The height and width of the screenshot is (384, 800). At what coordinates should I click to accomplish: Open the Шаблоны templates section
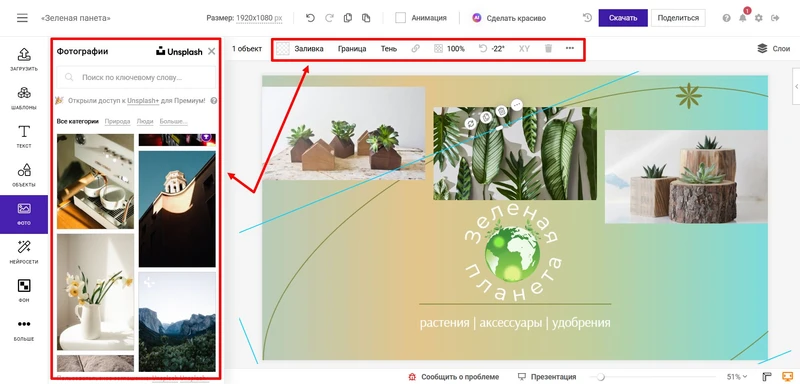click(x=24, y=98)
